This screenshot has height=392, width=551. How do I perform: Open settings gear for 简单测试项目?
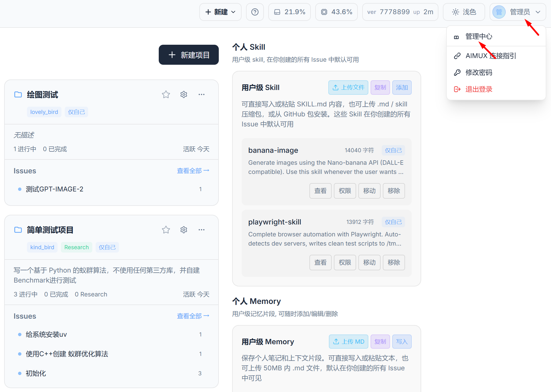(184, 230)
